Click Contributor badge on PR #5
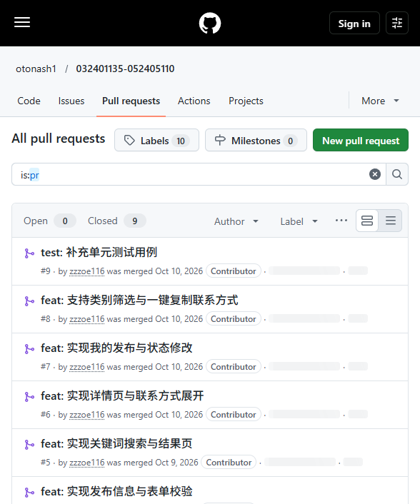This screenshot has width=420, height=504. point(229,463)
